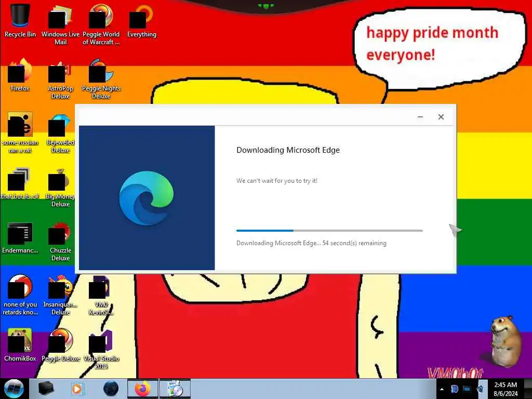Launch the media player from the taskbar
Image resolution: width=532 pixels, height=399 pixels.
click(77, 389)
